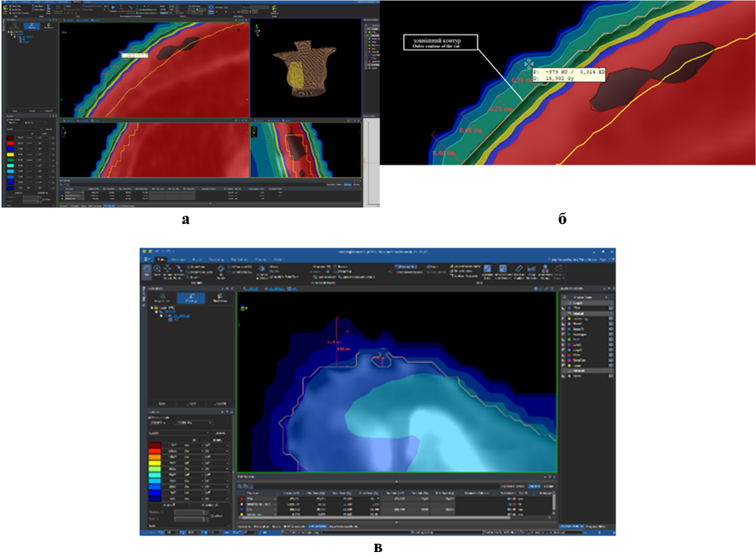Screen dimensions: 756x558
Task: Expand the patient tree root node in panel в
Action: pyautogui.click(x=151, y=308)
